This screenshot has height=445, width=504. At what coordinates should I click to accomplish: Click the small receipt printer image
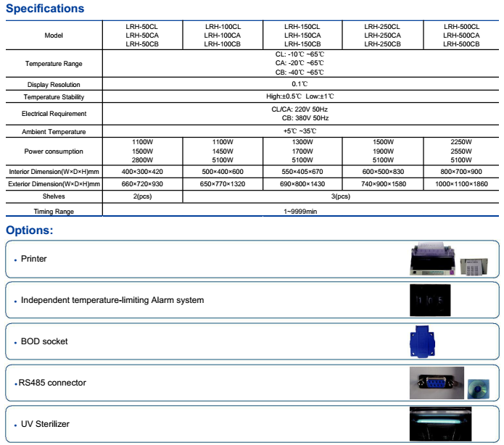click(474, 267)
